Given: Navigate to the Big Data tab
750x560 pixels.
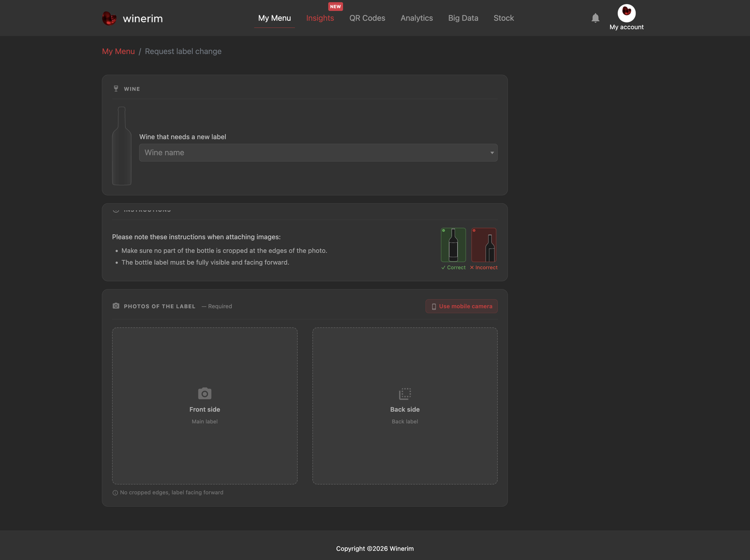Looking at the screenshot, I should click(463, 18).
